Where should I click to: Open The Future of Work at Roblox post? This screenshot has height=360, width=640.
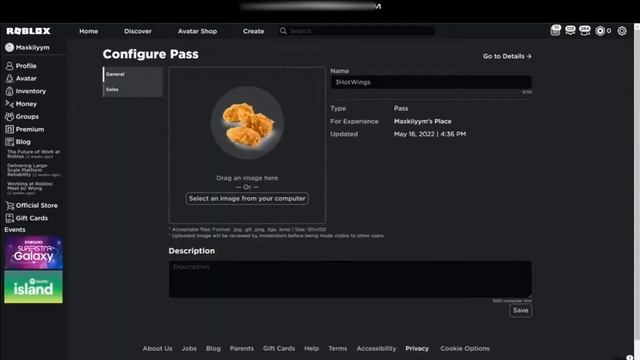(x=33, y=154)
